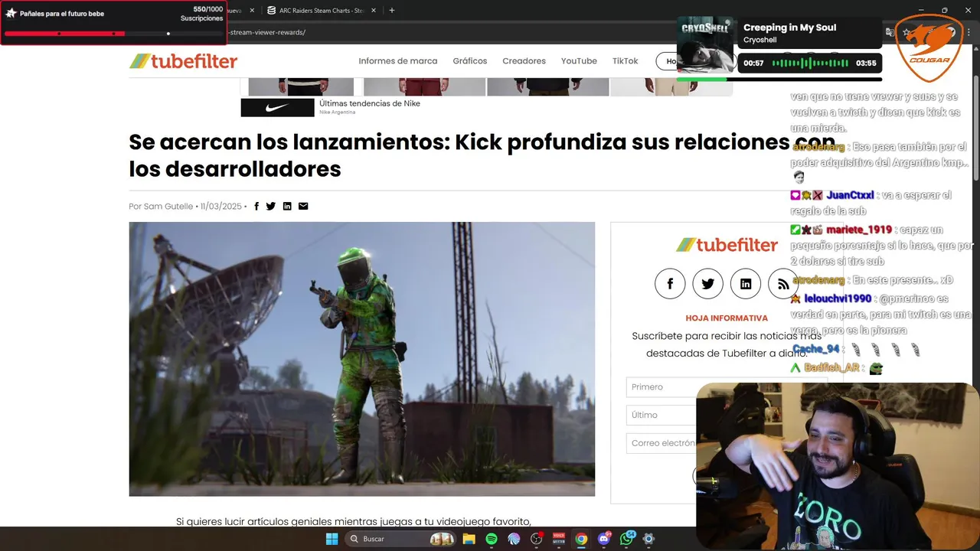The width and height of the screenshot is (980, 551).
Task: Click the browser page vertical scrollbar
Action: (975, 127)
